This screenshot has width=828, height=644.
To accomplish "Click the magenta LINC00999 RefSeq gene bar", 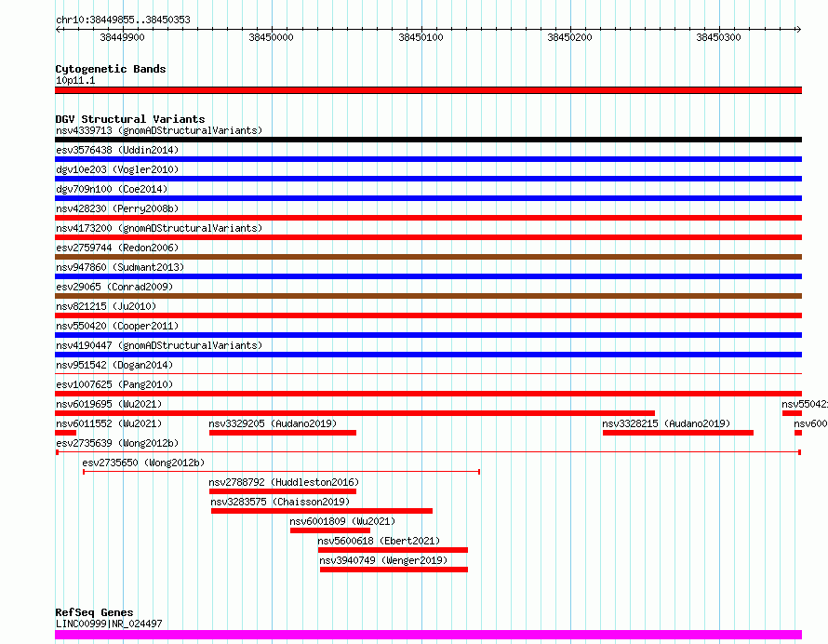I will [428, 635].
